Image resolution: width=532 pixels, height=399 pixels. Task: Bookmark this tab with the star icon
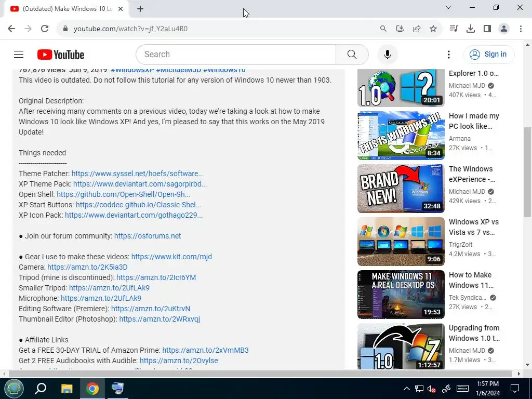pyautogui.click(x=433, y=29)
